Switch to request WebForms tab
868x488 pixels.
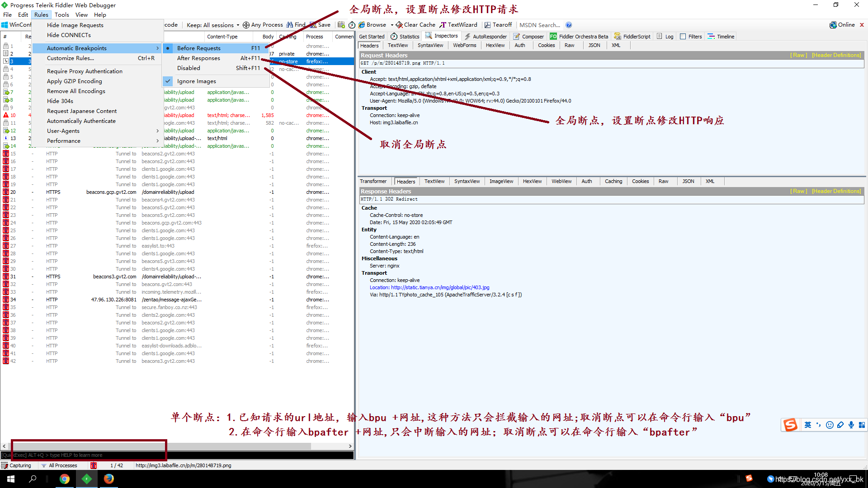pyautogui.click(x=465, y=45)
